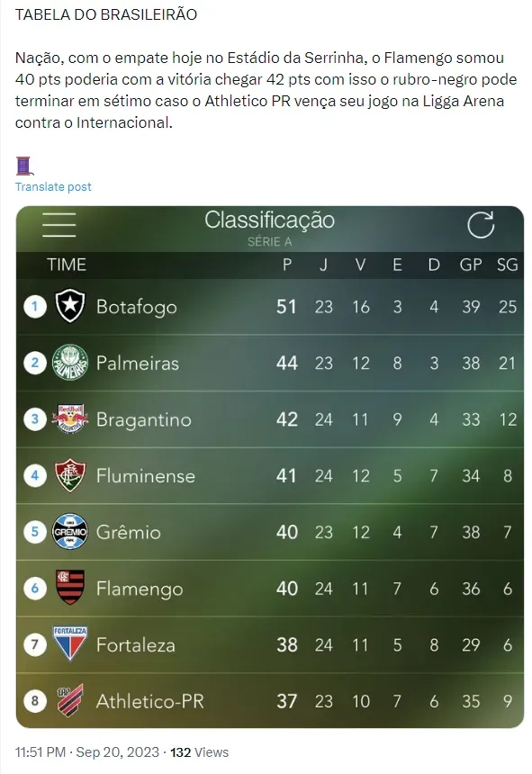Click the Translate post link
This screenshot has width=532, height=774.
pyautogui.click(x=53, y=186)
